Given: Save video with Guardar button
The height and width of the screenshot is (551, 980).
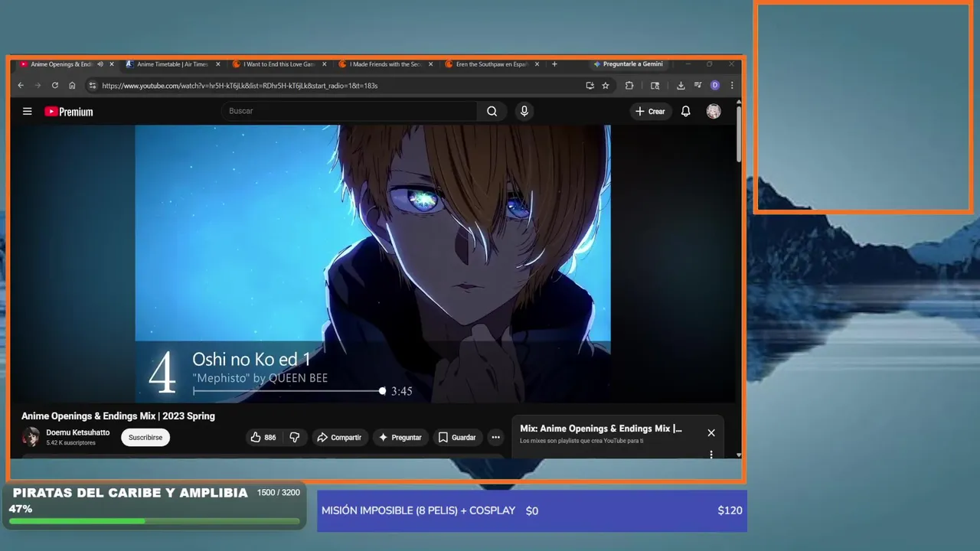Looking at the screenshot, I should click(457, 437).
